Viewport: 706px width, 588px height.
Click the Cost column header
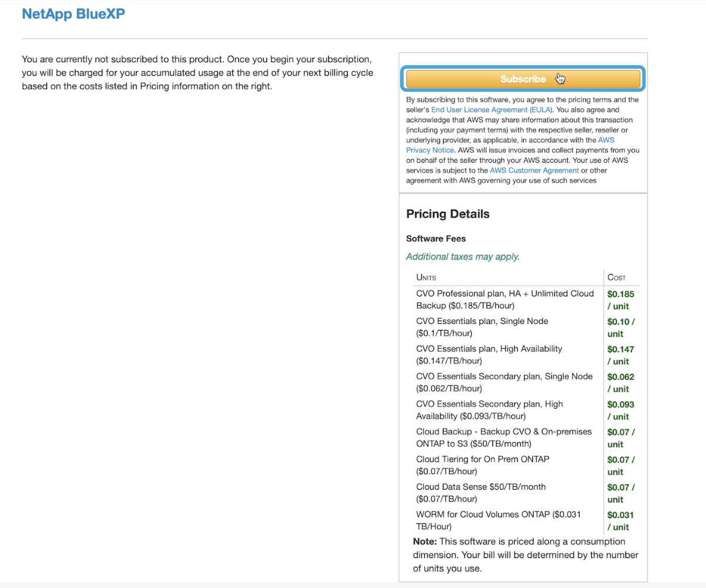[617, 278]
